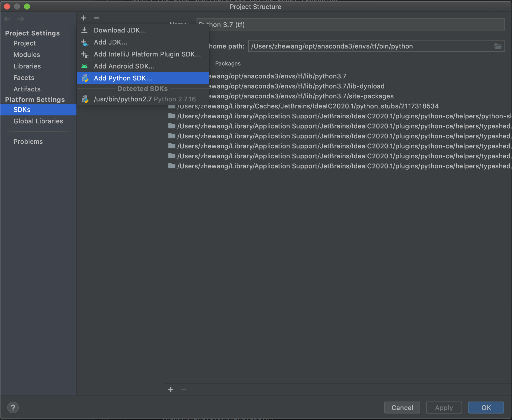Select Add Python SDK... entry

click(x=123, y=78)
